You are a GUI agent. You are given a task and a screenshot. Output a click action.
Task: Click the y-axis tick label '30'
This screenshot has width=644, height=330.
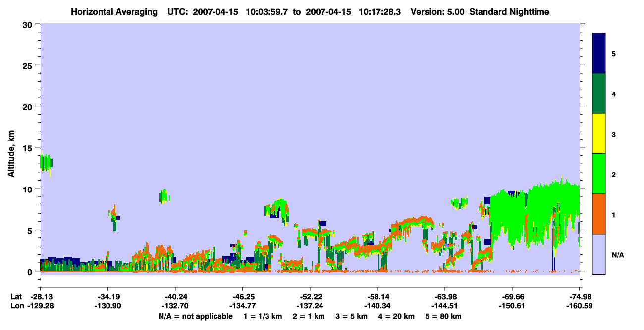pos(29,24)
